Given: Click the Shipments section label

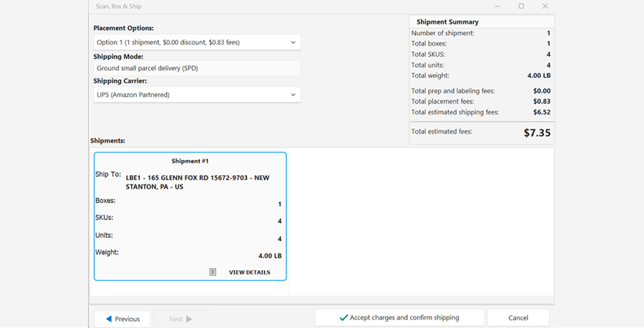Looking at the screenshot, I should point(107,141).
